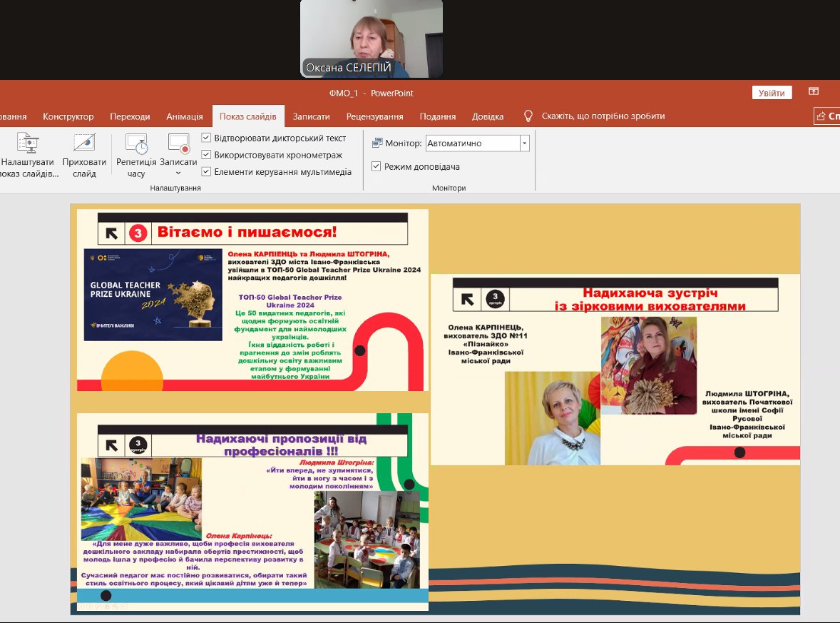Expand the Записати dropdown arrow

[178, 173]
